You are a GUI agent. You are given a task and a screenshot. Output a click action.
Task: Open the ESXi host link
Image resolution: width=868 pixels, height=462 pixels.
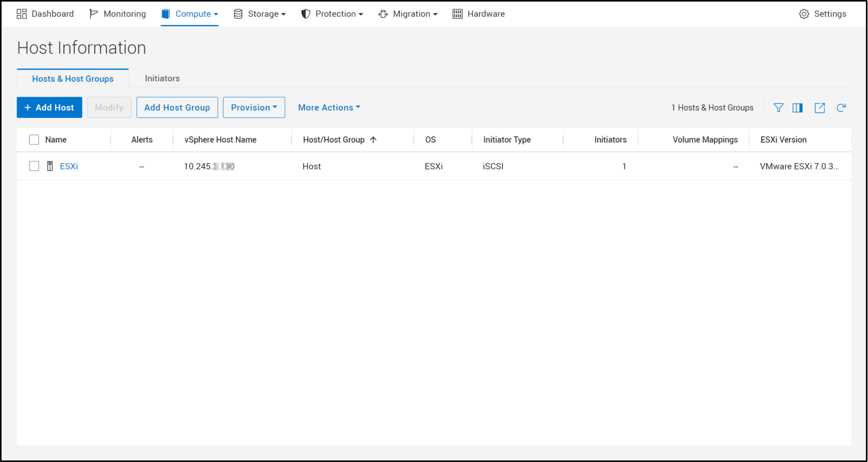point(69,166)
